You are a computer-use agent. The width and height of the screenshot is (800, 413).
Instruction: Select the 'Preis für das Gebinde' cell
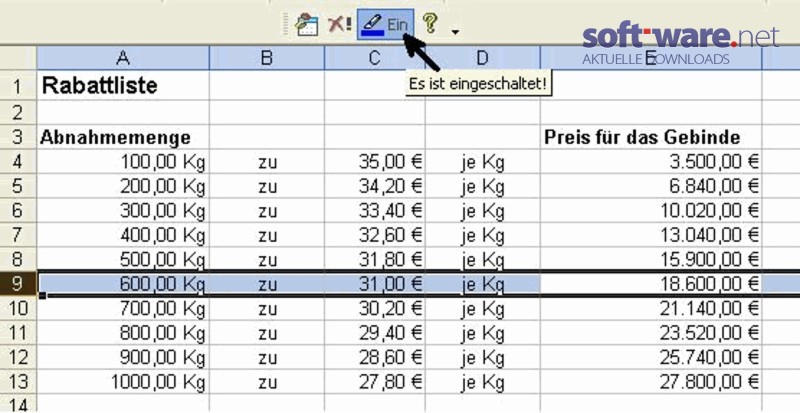point(651,137)
